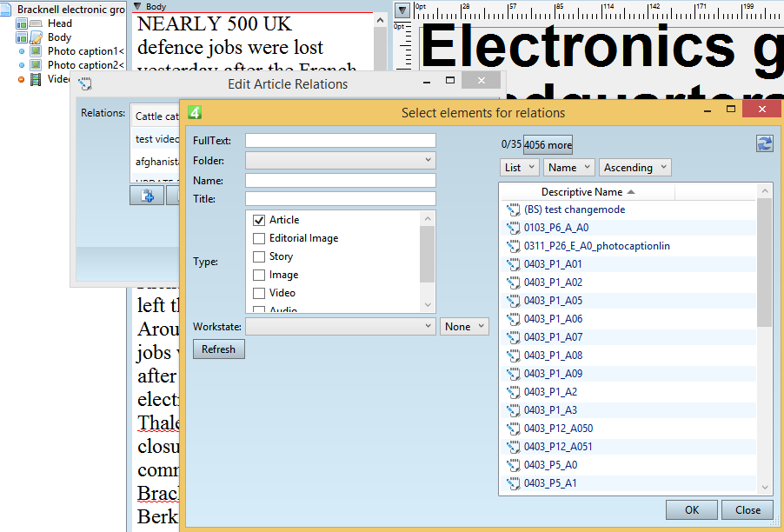The height and width of the screenshot is (532, 784).
Task: Open the None dropdown next to Workstate
Action: (464, 327)
